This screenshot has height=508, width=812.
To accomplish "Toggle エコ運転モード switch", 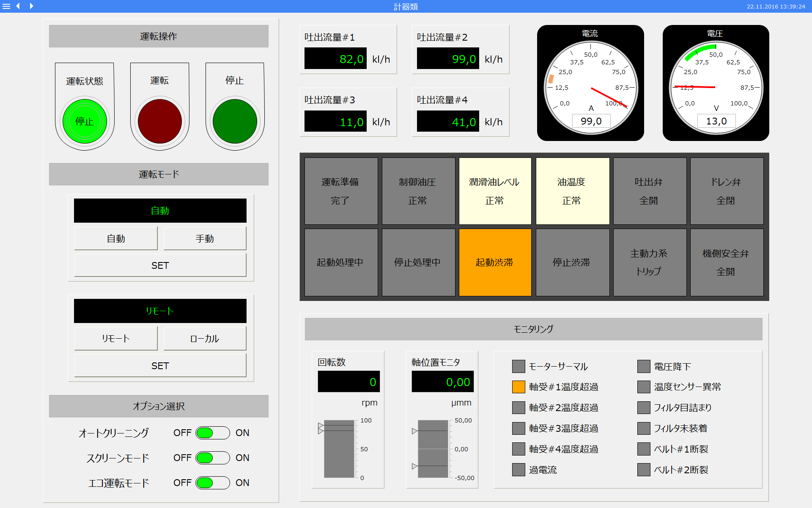I will [213, 483].
